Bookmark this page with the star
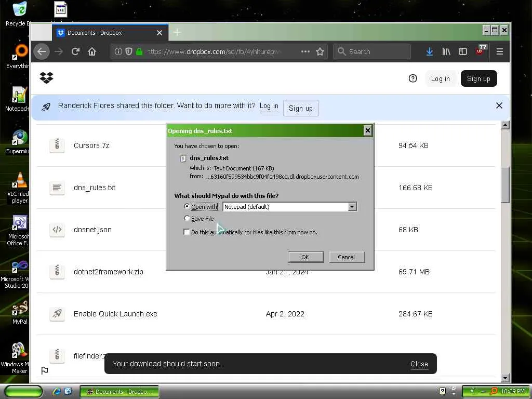This screenshot has height=399, width=532. click(320, 51)
